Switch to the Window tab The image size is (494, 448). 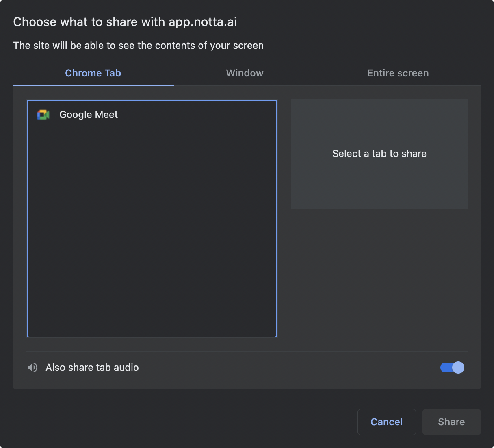pyautogui.click(x=244, y=73)
